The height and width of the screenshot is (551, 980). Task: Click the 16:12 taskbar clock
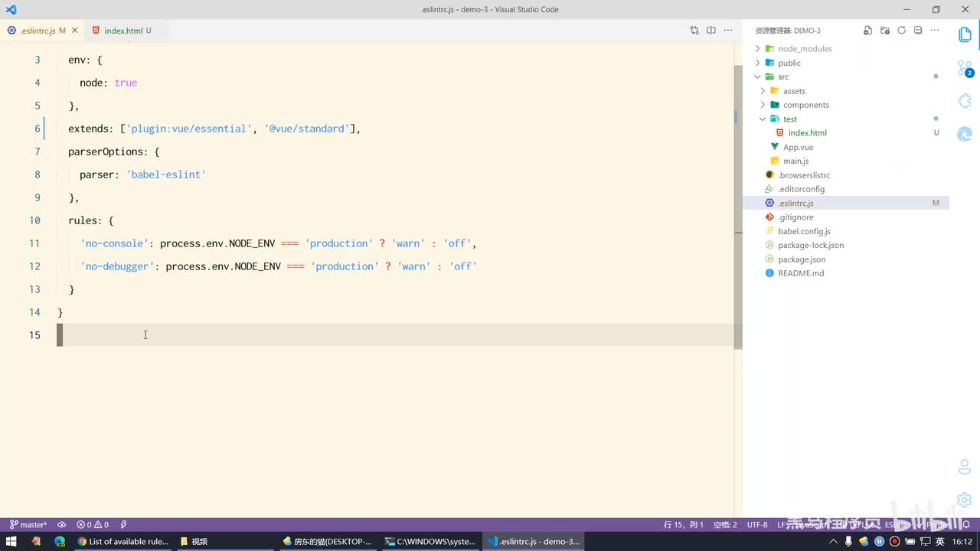962,541
